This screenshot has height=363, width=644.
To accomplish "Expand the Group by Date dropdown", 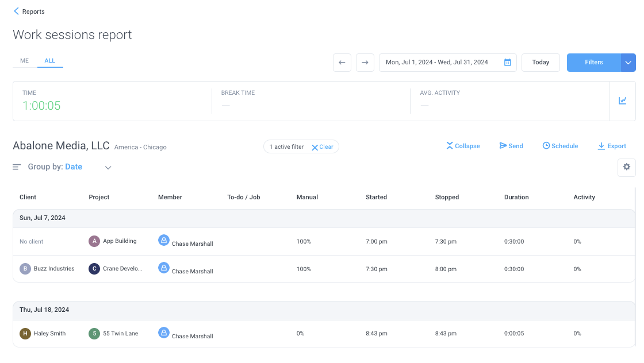I will [x=108, y=167].
